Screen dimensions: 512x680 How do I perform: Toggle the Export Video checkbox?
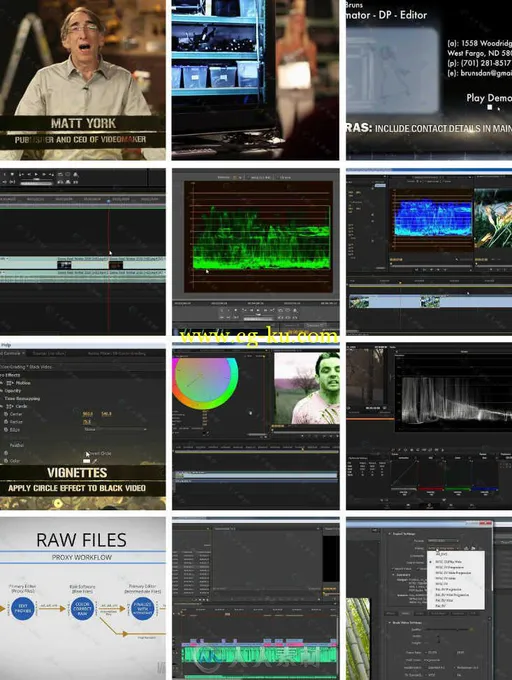pos(393,569)
